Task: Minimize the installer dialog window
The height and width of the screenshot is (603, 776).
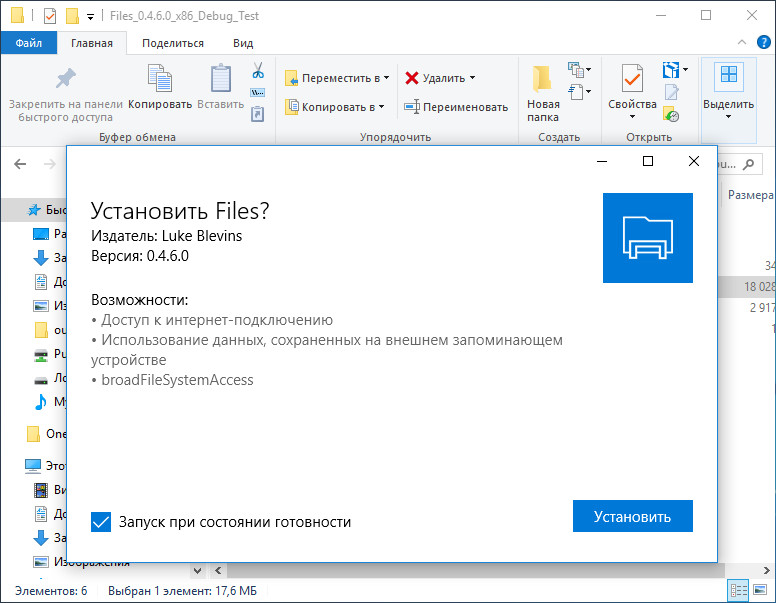Action: tap(602, 161)
